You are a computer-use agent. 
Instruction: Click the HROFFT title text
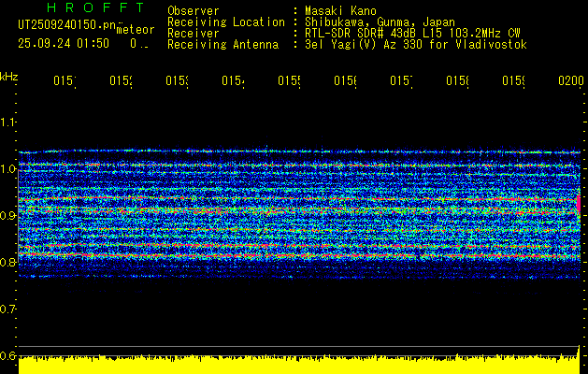(x=96, y=7)
